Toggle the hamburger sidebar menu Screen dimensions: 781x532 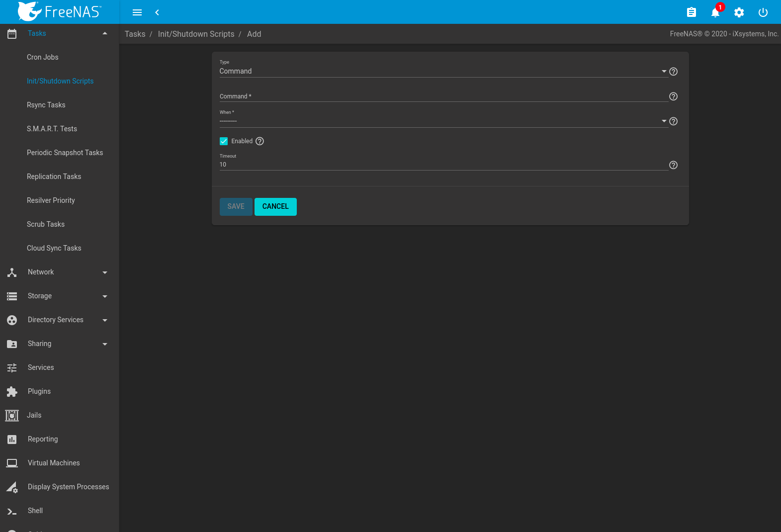click(x=137, y=12)
